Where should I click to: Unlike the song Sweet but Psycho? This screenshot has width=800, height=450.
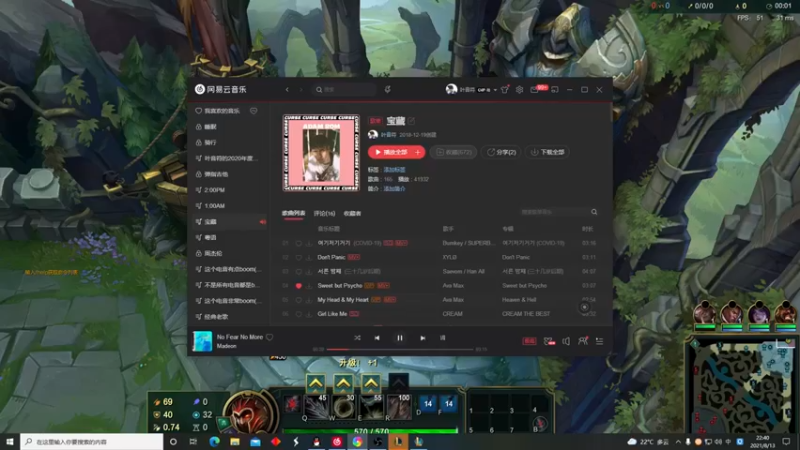click(x=298, y=286)
